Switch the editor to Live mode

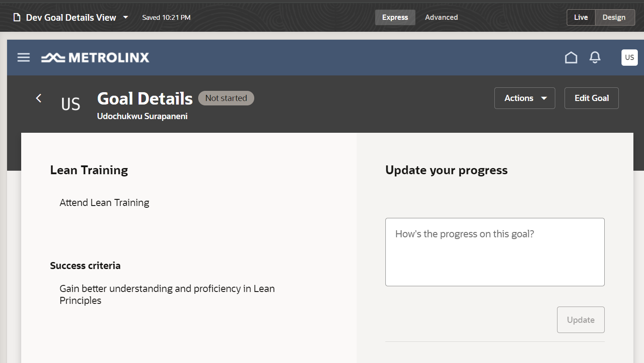pyautogui.click(x=580, y=17)
